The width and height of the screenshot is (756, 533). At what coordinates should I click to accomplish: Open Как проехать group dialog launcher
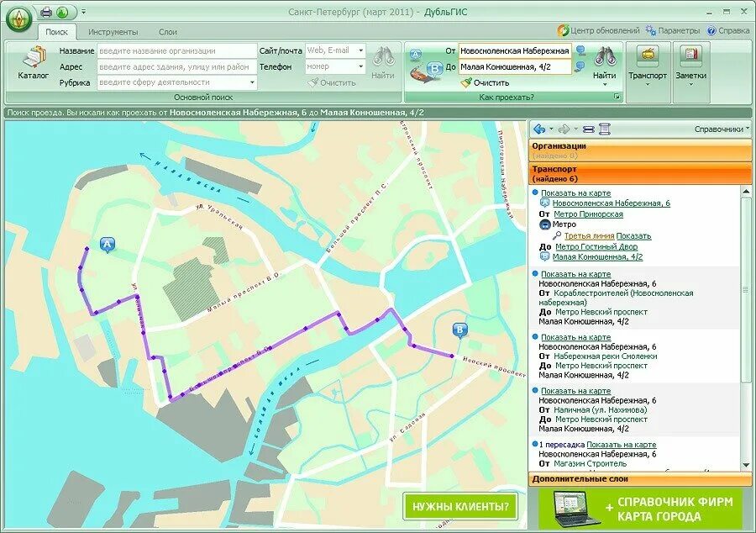tap(617, 97)
